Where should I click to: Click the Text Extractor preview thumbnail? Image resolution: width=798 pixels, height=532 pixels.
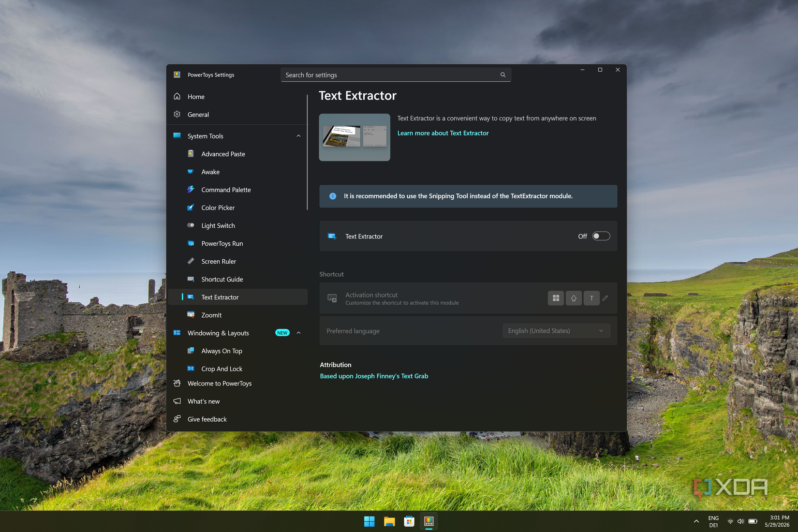pyautogui.click(x=355, y=137)
